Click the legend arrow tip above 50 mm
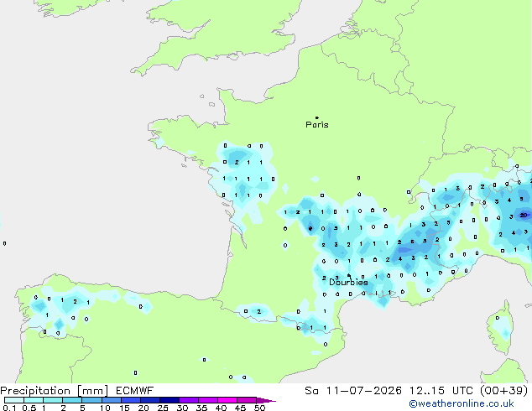The width and height of the screenshot is (532, 411). (x=266, y=400)
